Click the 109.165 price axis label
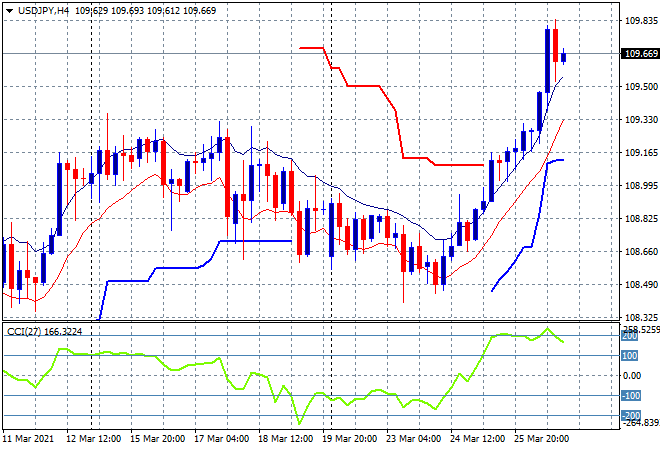The height and width of the screenshot is (450, 660). pos(641,152)
